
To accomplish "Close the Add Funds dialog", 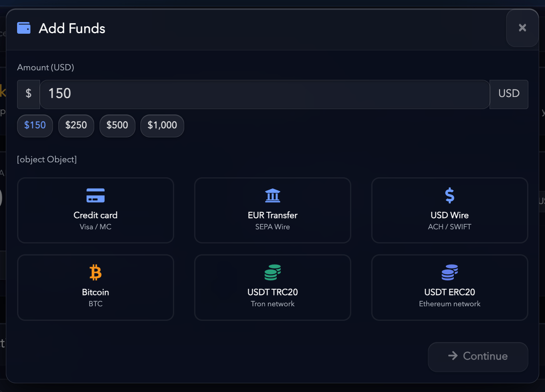I will [522, 28].
